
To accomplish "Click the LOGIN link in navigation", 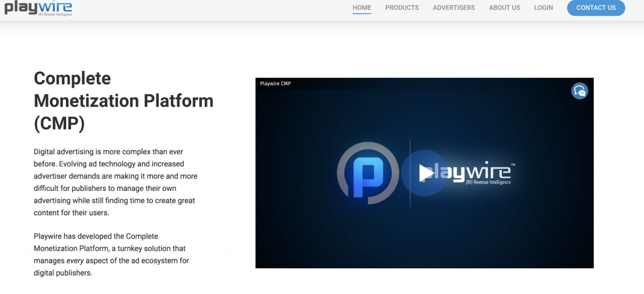I will (x=543, y=8).
